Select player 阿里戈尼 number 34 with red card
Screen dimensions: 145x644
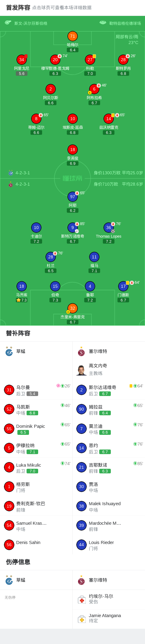coord(22,60)
